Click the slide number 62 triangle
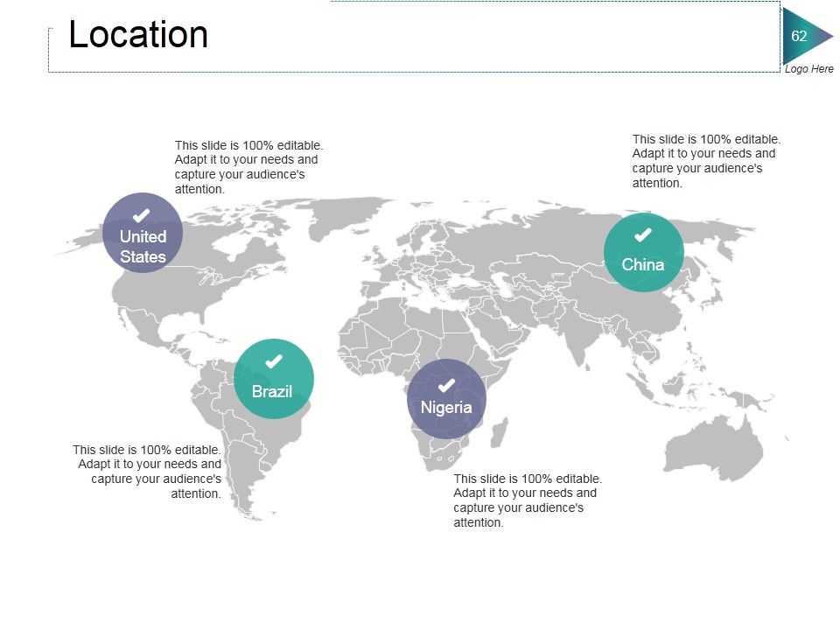840x630 pixels. click(x=807, y=36)
